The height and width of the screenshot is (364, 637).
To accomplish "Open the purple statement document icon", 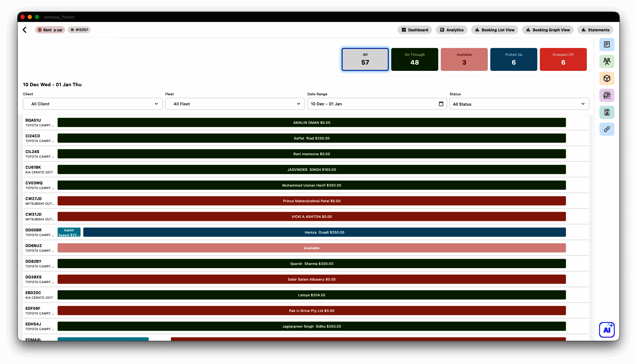I will coord(607,95).
